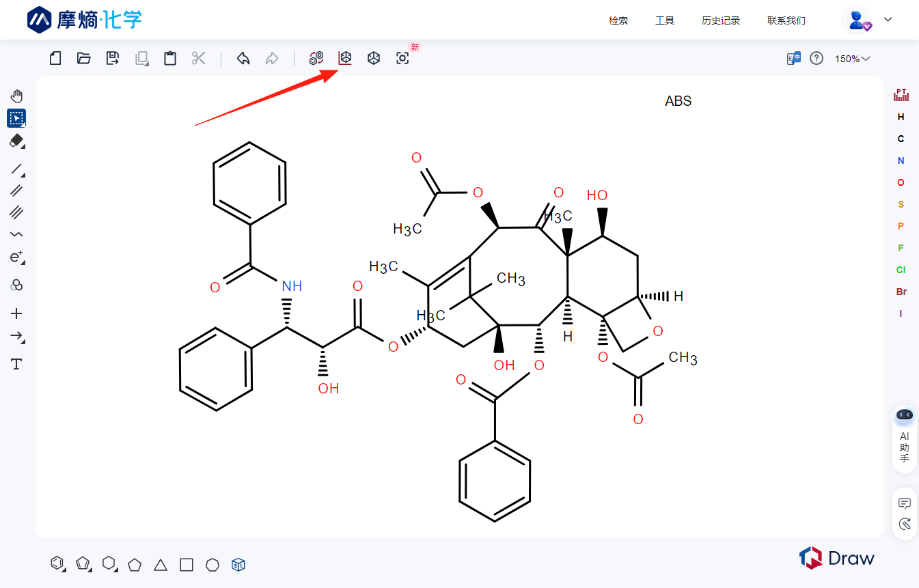This screenshot has width=919, height=588.
Task: Select the Eraser tool in the left sidebar
Action: [x=16, y=141]
